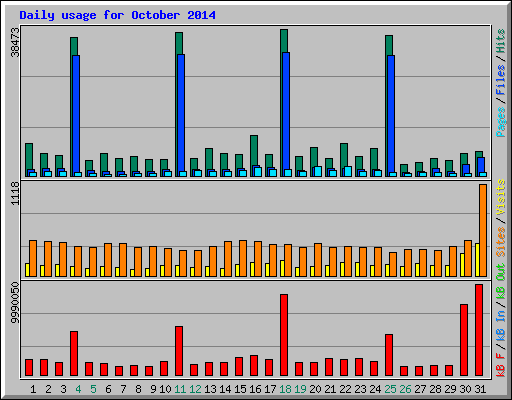Click the 'Daily usage for October 2014' title
This screenshot has width=512, height=400.
[x=117, y=15]
